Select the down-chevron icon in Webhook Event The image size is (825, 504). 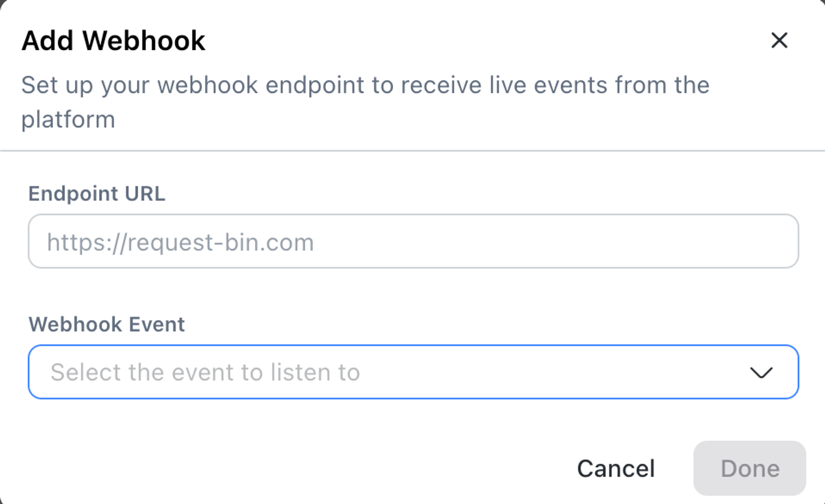761,373
